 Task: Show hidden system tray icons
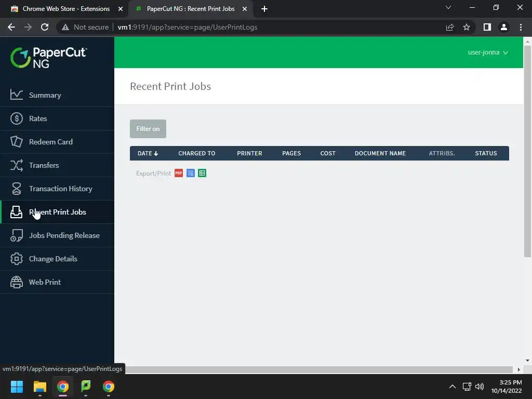(x=453, y=386)
